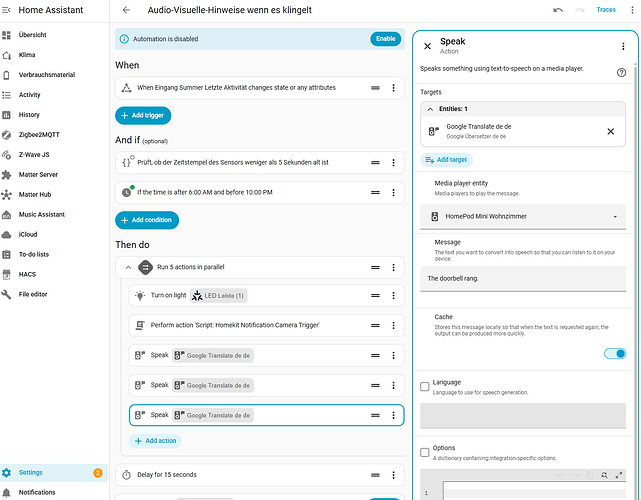Viewport: 641px width, 500px height.
Task: Close the Speak action panel
Action: tap(428, 46)
